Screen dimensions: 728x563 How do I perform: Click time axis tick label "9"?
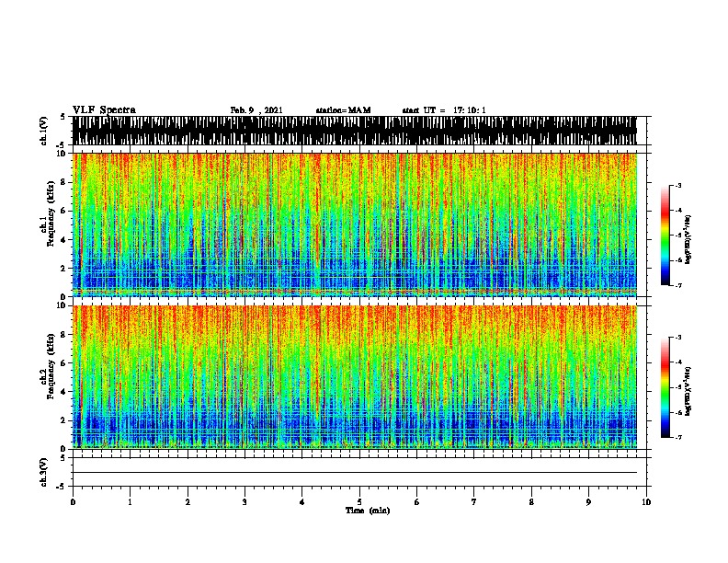click(588, 502)
